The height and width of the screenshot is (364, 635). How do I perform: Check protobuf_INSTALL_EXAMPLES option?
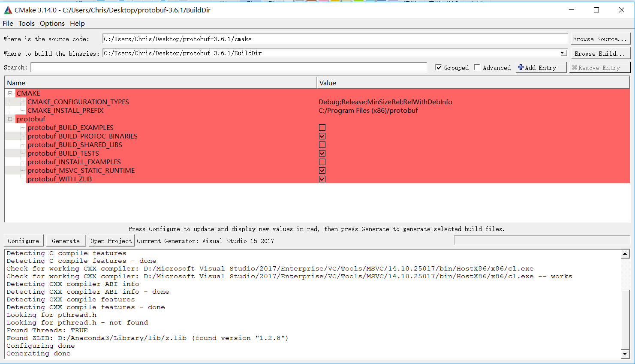pos(322,162)
